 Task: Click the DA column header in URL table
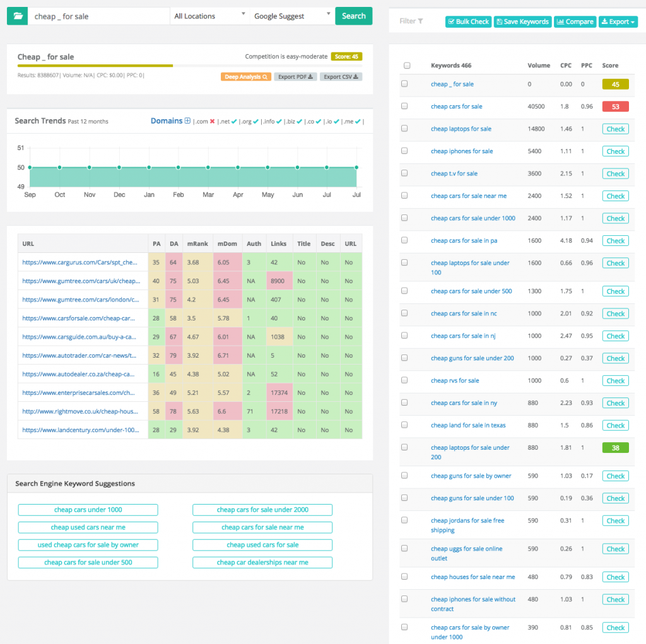tap(174, 243)
